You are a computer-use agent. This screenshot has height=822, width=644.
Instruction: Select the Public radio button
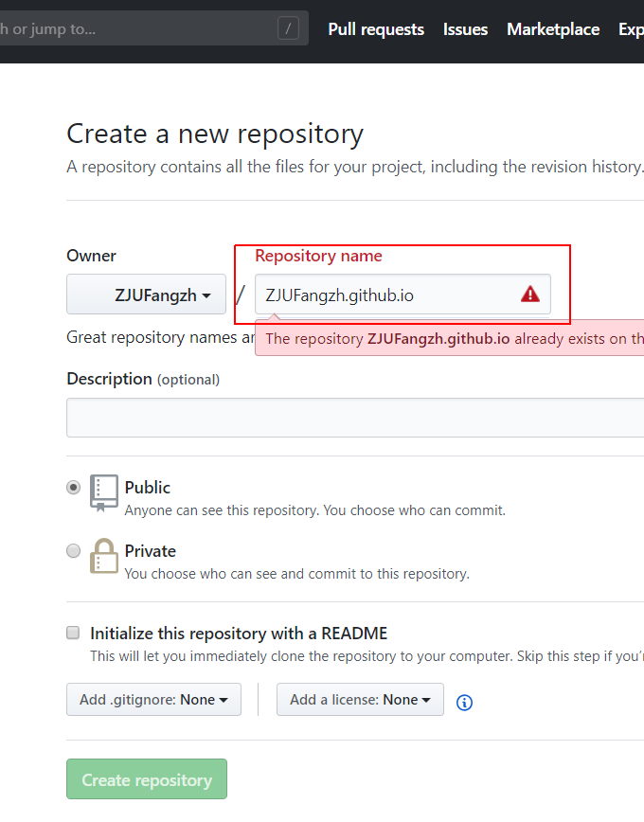(x=73, y=488)
